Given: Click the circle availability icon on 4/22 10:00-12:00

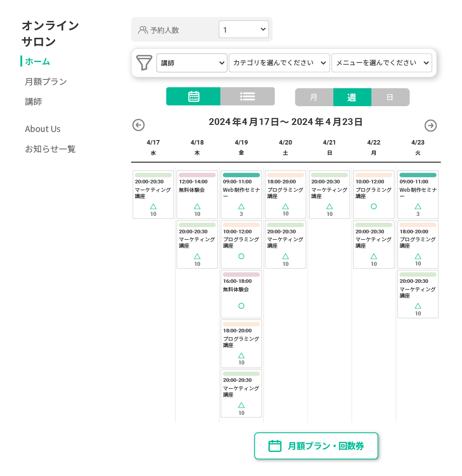Looking at the screenshot, I should pos(374,207).
